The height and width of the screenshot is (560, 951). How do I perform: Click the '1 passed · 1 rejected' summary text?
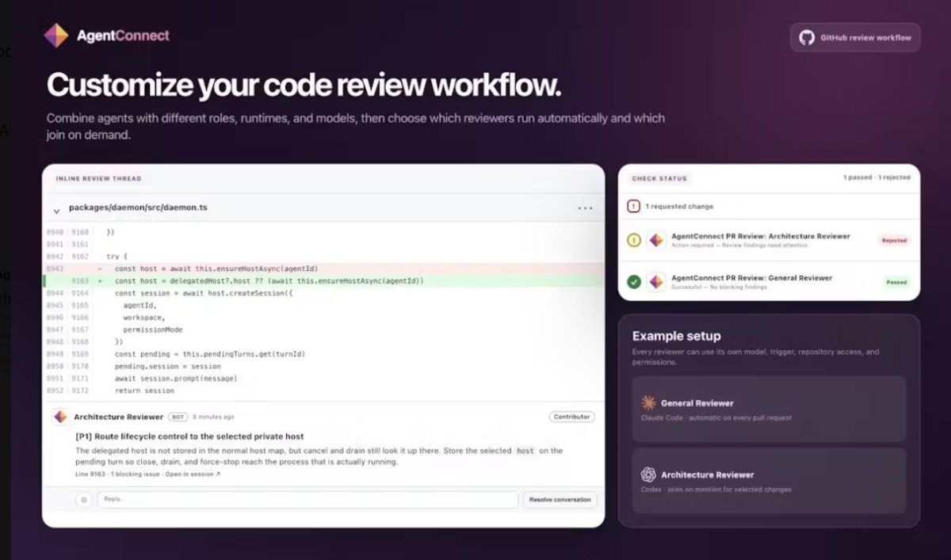(x=877, y=178)
